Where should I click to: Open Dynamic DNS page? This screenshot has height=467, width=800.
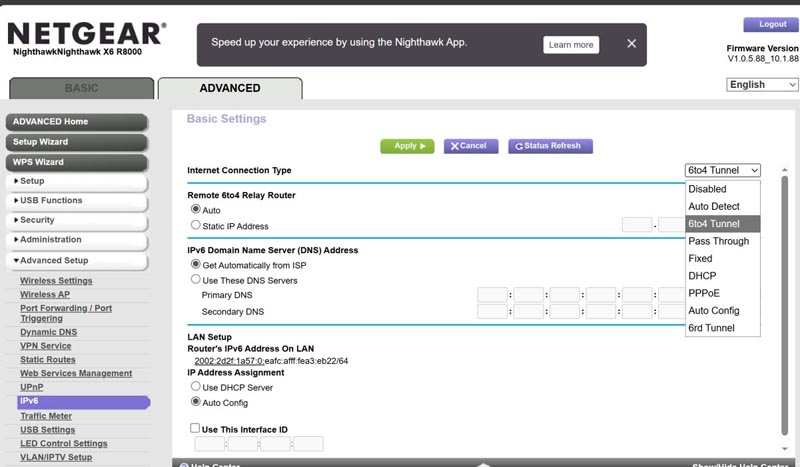coord(48,332)
